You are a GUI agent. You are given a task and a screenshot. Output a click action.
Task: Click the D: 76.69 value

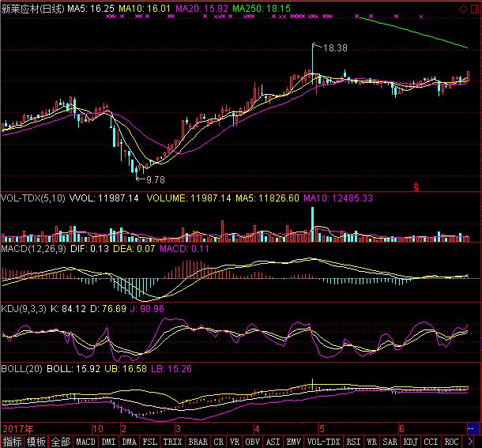108,309
